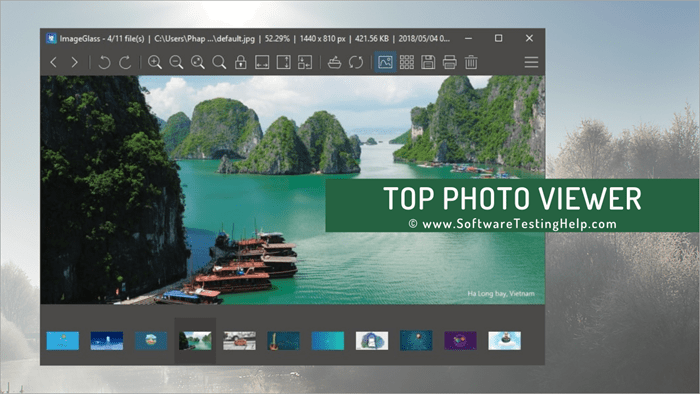Click the plain magnifier actual size icon
This screenshot has height=394, width=700.
[219, 62]
